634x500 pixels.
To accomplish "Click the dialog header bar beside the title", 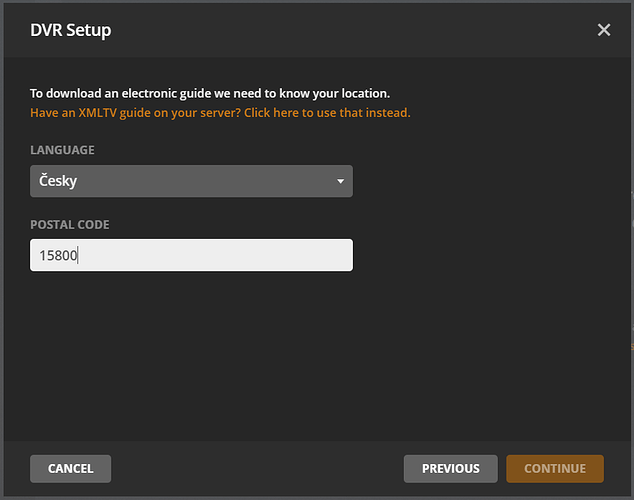I will coord(350,30).
